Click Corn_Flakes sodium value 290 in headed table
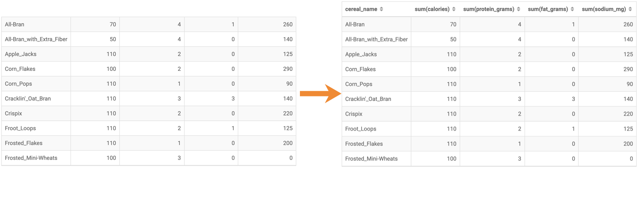Viewport: 644px width, 210px height. point(628,69)
